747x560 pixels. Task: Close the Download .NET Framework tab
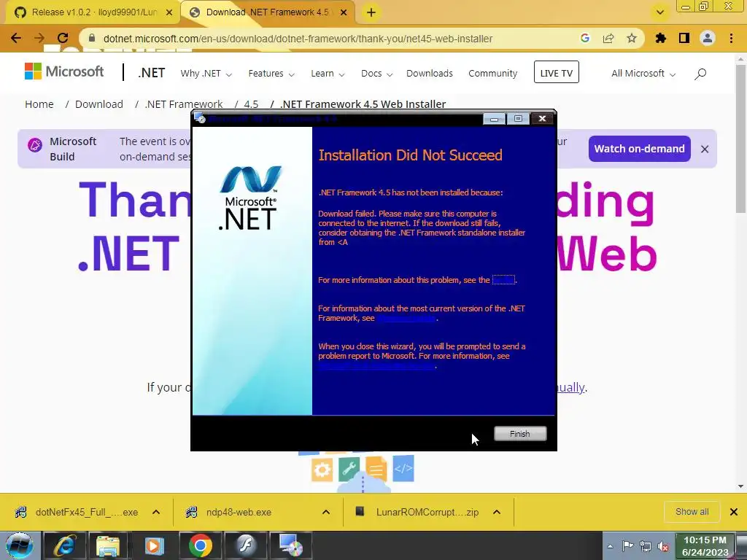(x=344, y=13)
